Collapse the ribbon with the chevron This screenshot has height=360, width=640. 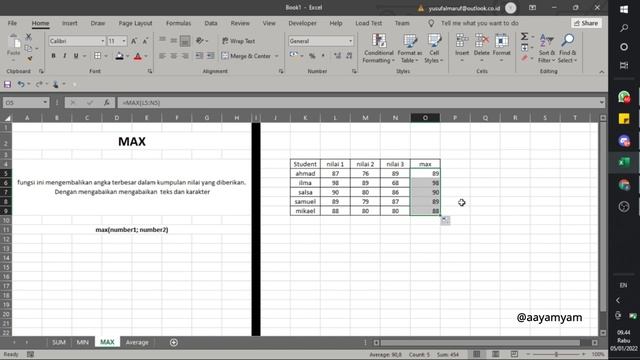[x=602, y=72]
